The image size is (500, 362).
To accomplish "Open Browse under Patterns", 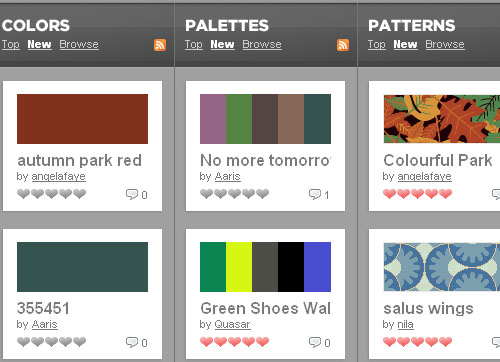I will pyautogui.click(x=445, y=44).
